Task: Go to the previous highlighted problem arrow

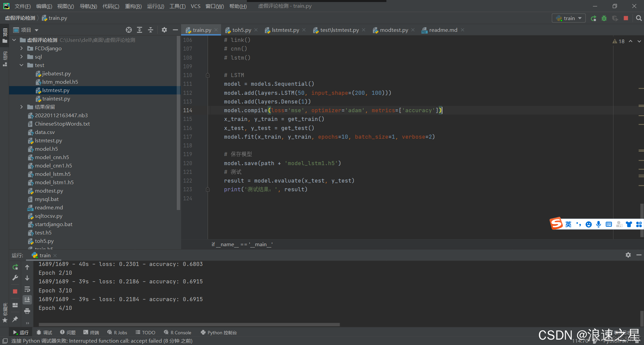Action: tap(631, 41)
